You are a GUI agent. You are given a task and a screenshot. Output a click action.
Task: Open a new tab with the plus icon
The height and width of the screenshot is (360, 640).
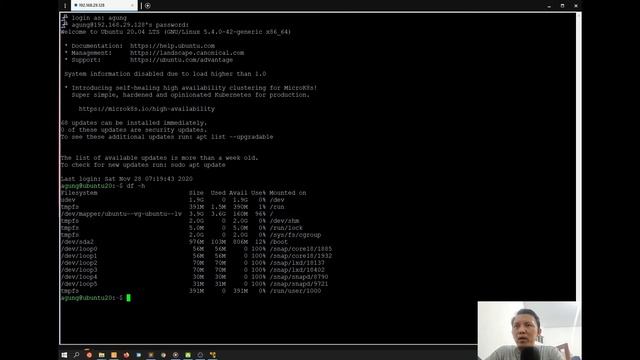tap(148, 5)
